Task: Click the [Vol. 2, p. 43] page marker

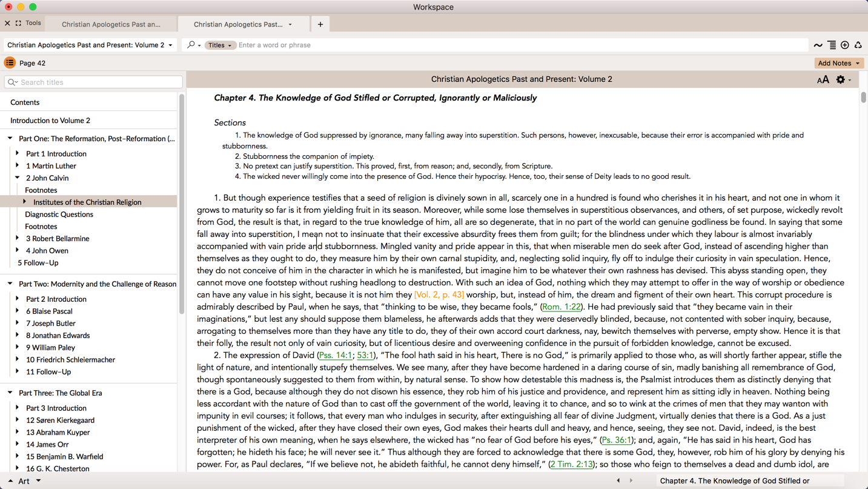Action: 439,294
